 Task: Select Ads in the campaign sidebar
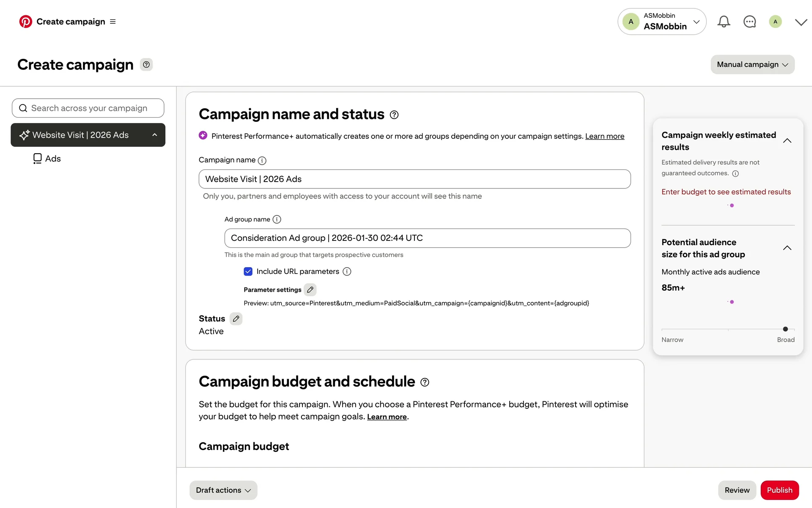click(52, 159)
